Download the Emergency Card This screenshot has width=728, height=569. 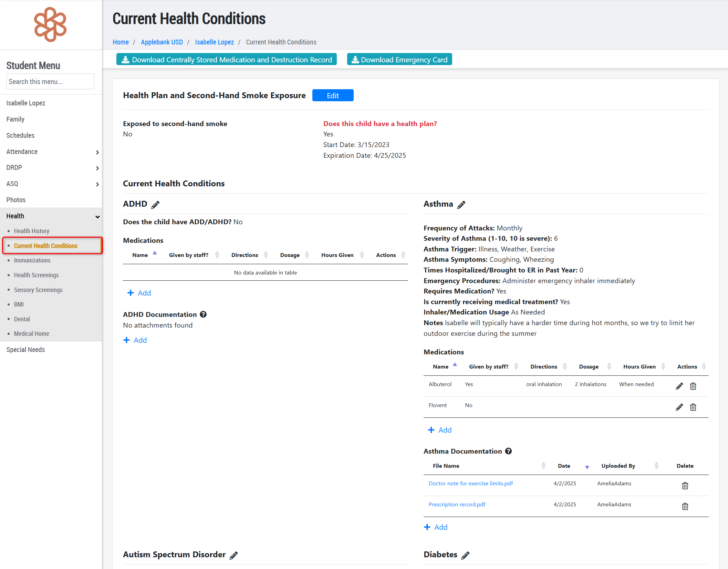[399, 60]
